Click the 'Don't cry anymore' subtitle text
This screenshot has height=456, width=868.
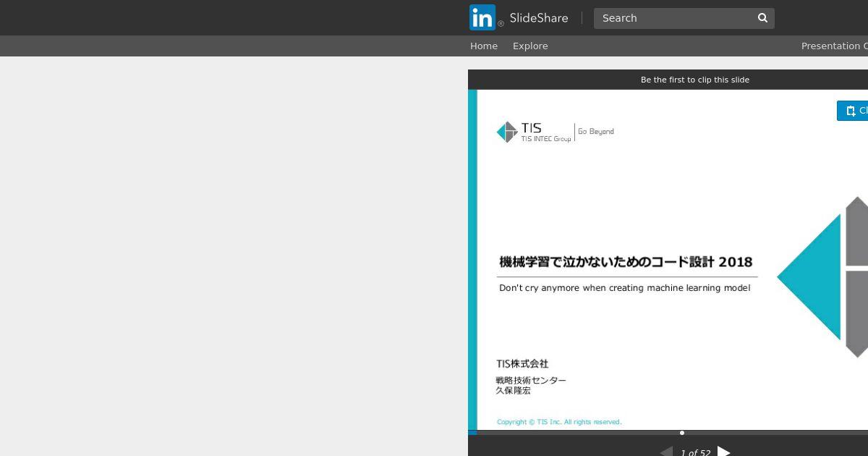[624, 288]
